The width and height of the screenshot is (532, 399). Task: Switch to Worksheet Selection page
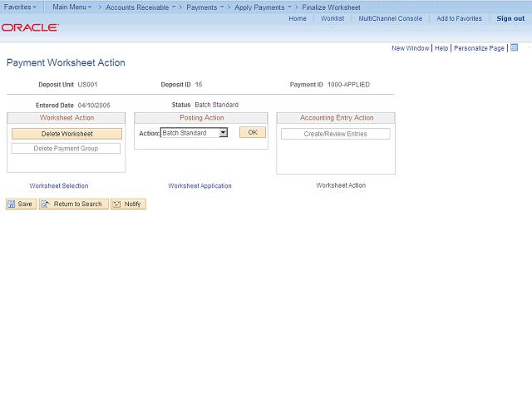coord(59,185)
